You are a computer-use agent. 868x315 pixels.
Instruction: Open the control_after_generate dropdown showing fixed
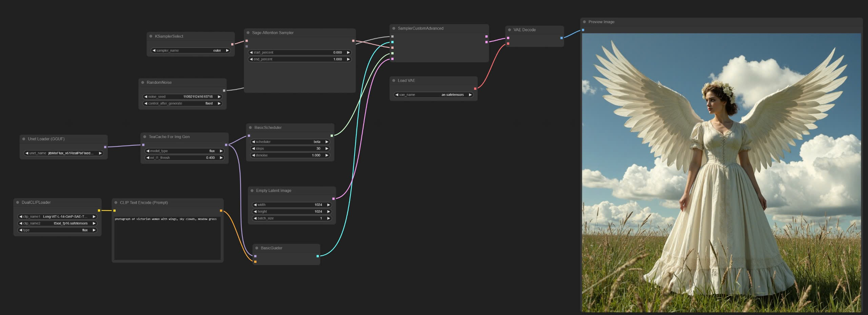[x=182, y=103]
